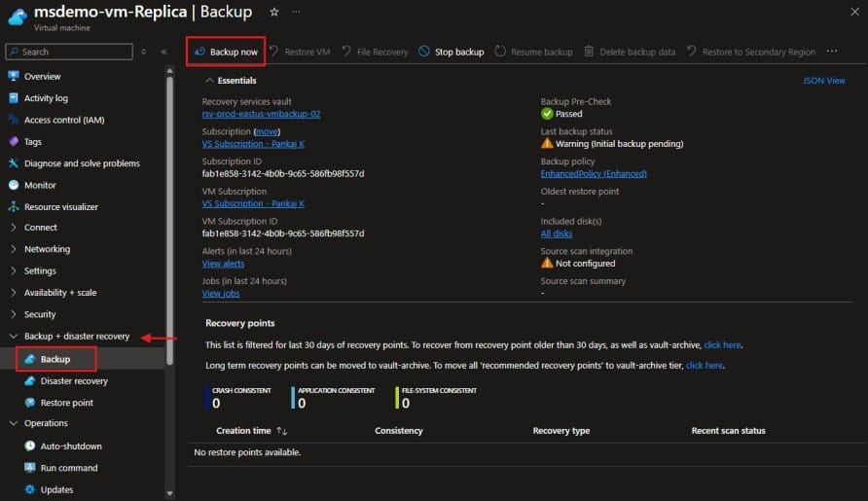Click the Search input in sidebar
Viewport: 868px width, 501px height.
point(69,52)
